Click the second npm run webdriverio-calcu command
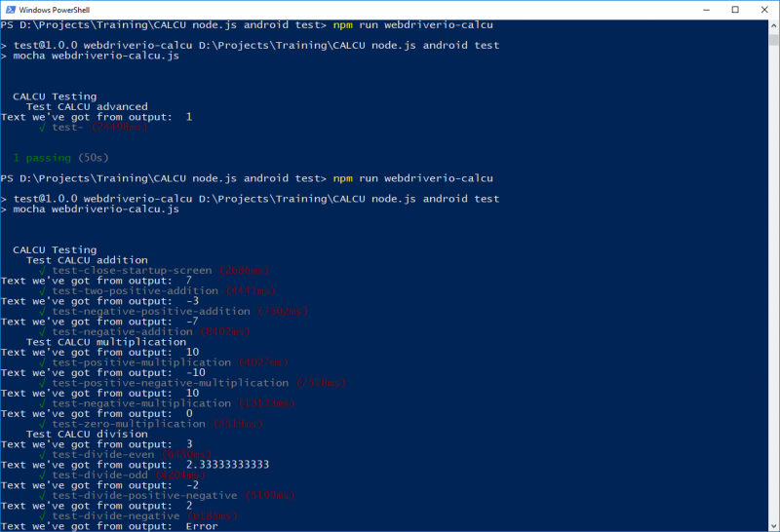 (412, 178)
